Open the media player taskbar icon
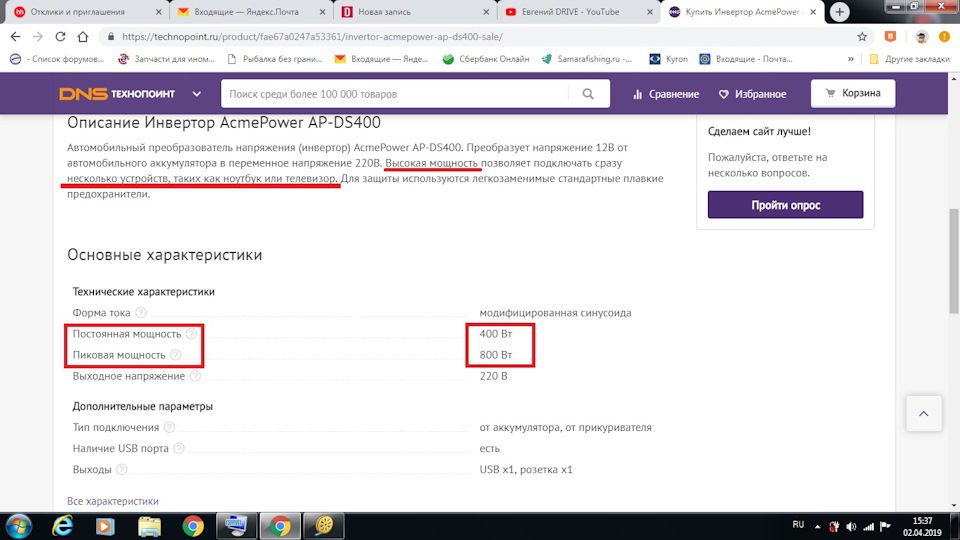960x540 pixels. coord(105,526)
